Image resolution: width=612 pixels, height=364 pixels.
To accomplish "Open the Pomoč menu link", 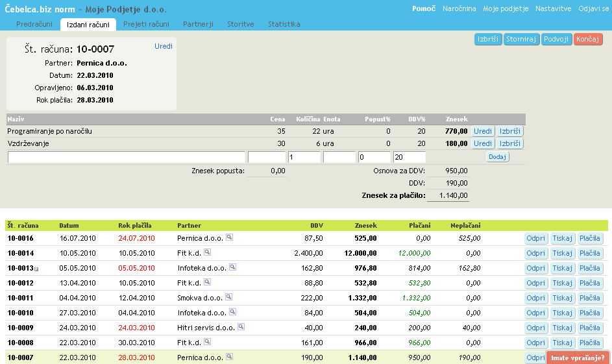I will pos(424,8).
